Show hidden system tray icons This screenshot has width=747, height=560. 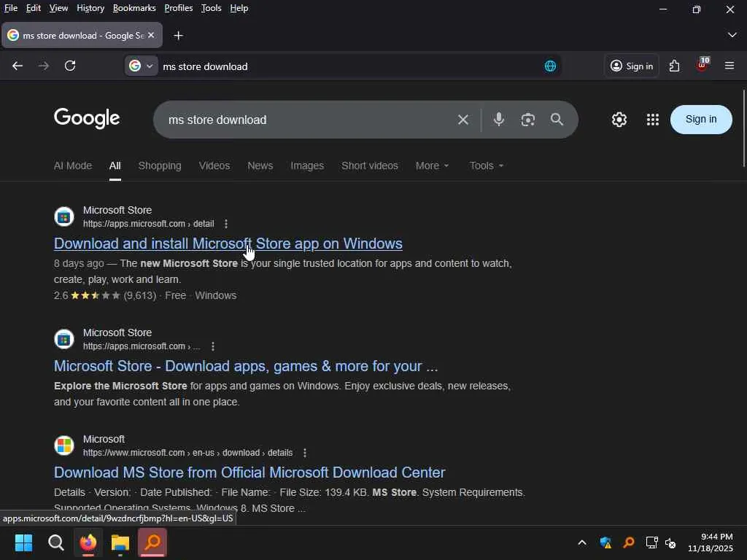581,542
